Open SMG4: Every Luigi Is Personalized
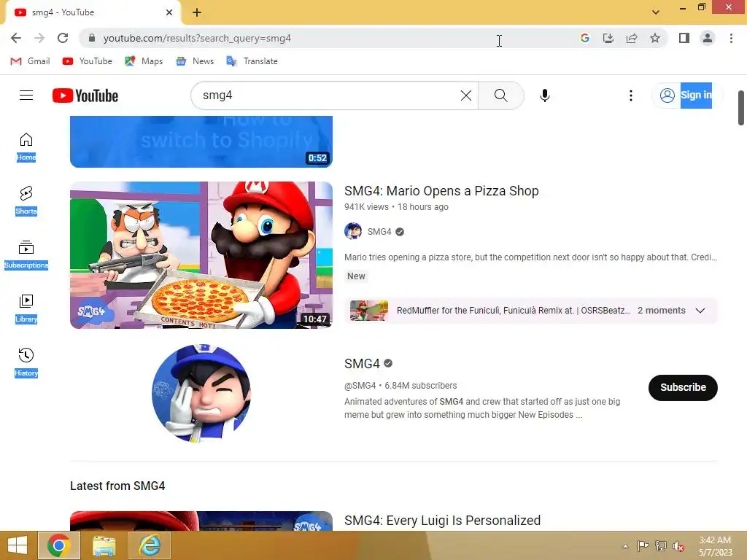The height and width of the screenshot is (560, 747). (442, 521)
